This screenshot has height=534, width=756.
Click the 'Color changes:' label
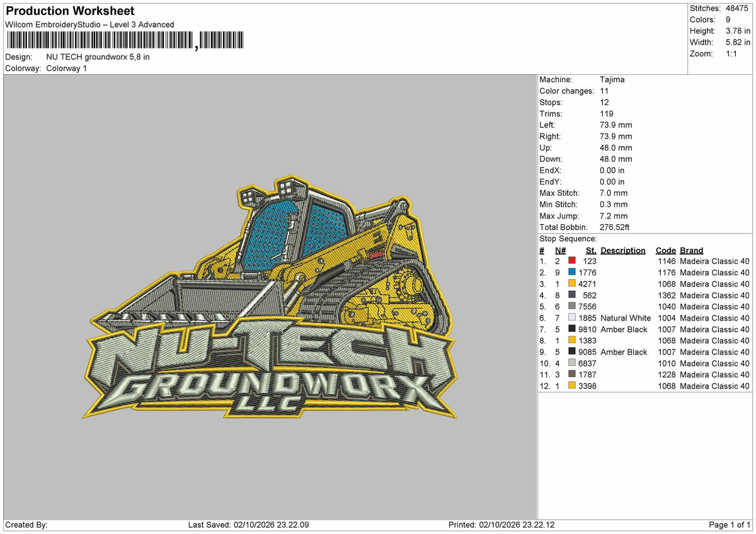tap(567, 91)
